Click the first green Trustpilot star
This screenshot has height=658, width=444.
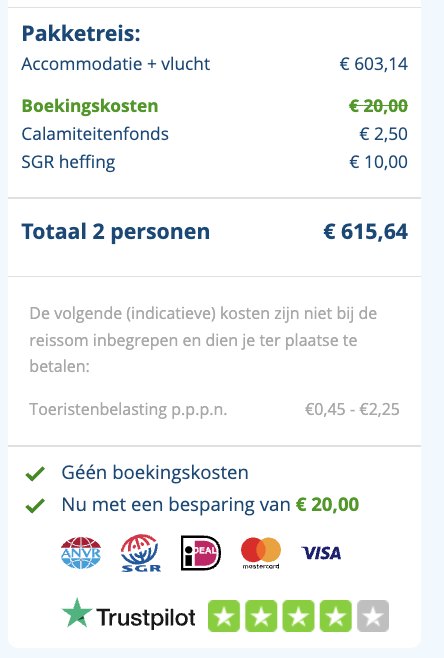(x=224, y=616)
